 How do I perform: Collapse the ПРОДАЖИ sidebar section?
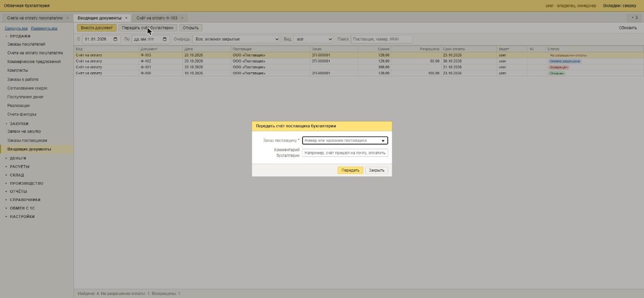[20, 36]
